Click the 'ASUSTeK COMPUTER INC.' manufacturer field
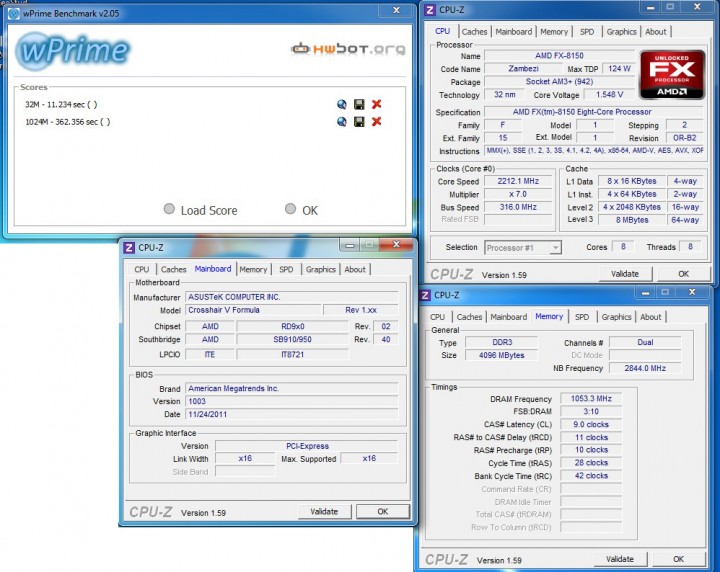 pyautogui.click(x=292, y=297)
